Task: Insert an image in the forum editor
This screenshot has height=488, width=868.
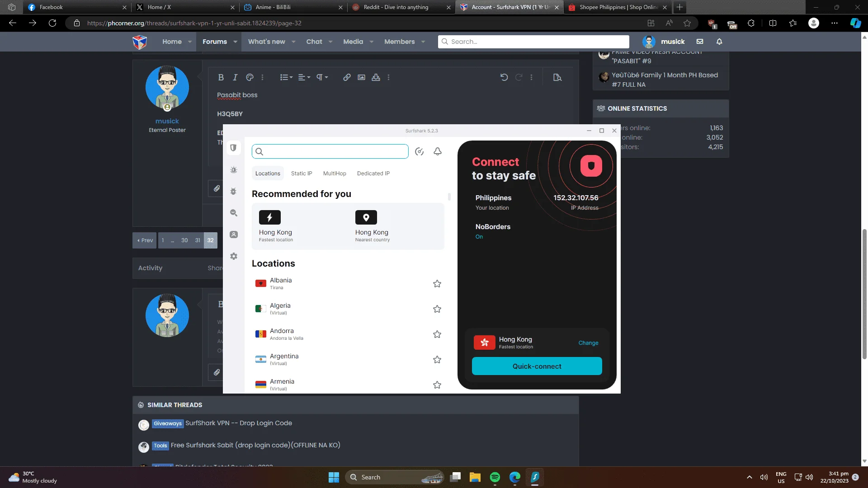Action: (361, 77)
